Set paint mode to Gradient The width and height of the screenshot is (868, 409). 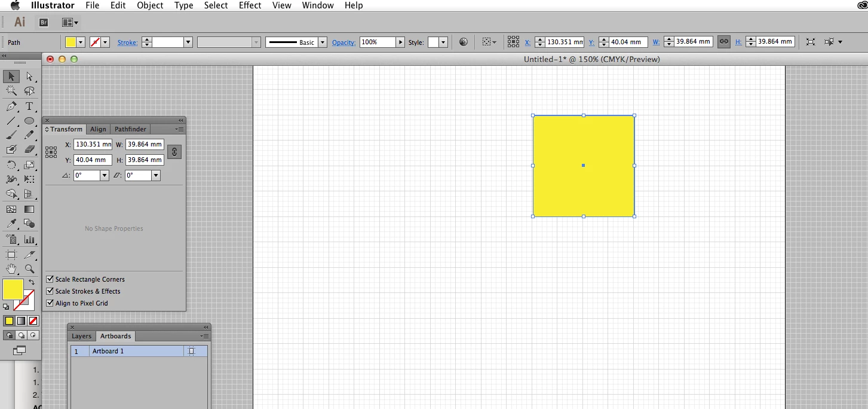[21, 321]
